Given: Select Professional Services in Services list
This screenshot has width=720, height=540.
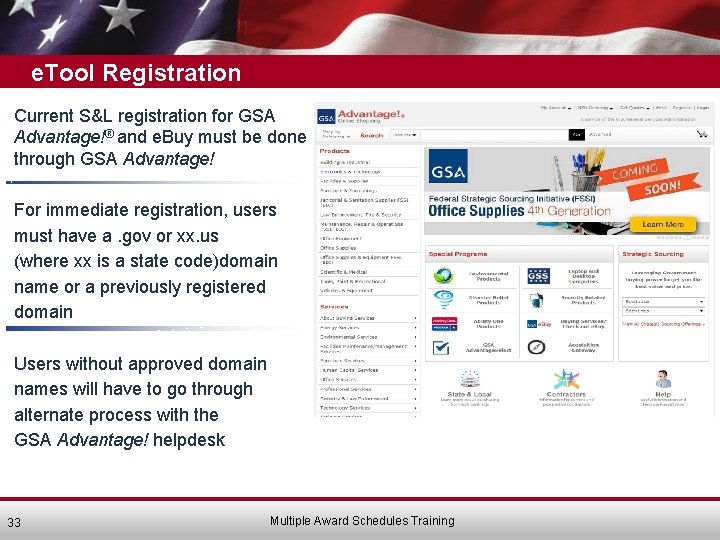Looking at the screenshot, I should [x=346, y=389].
